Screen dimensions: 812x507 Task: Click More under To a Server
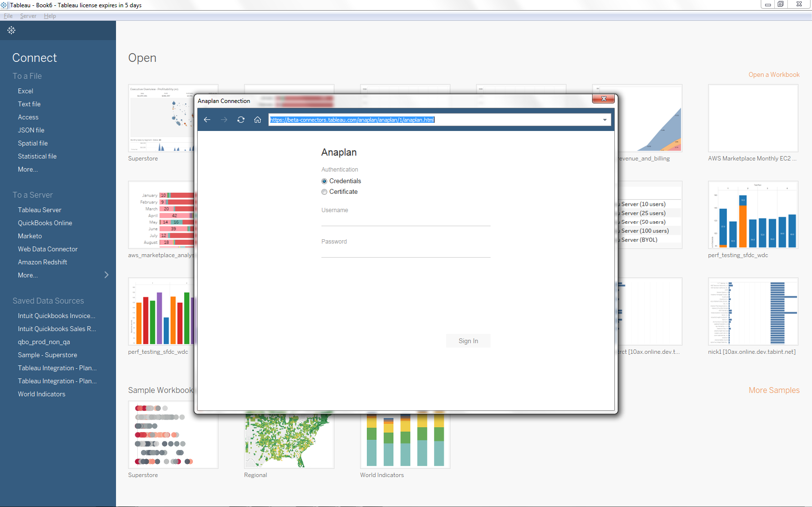[28, 275]
